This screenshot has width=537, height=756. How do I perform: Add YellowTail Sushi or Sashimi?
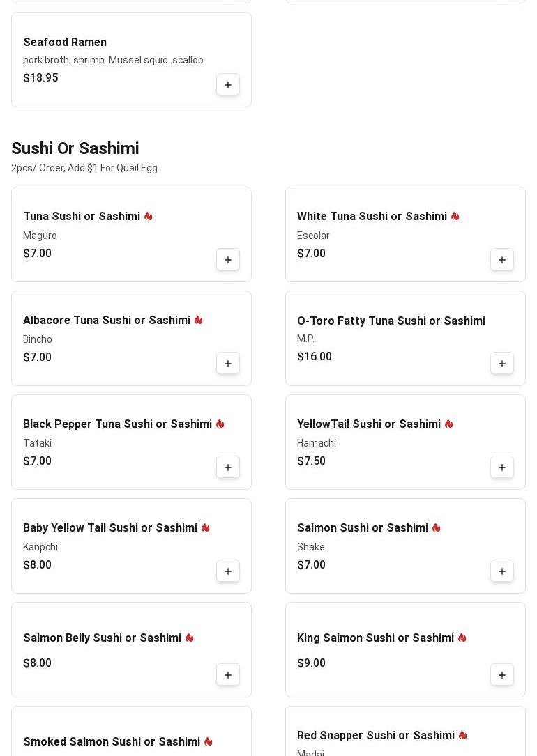pos(502,468)
